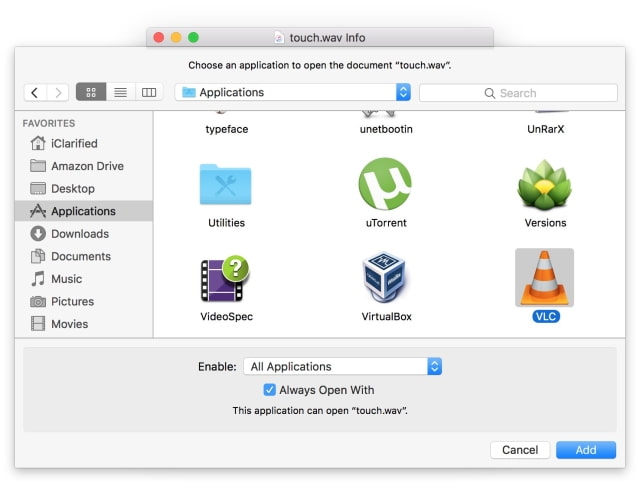Pick the uTorrent application icon
The width and height of the screenshot is (640, 486).
coord(385,184)
